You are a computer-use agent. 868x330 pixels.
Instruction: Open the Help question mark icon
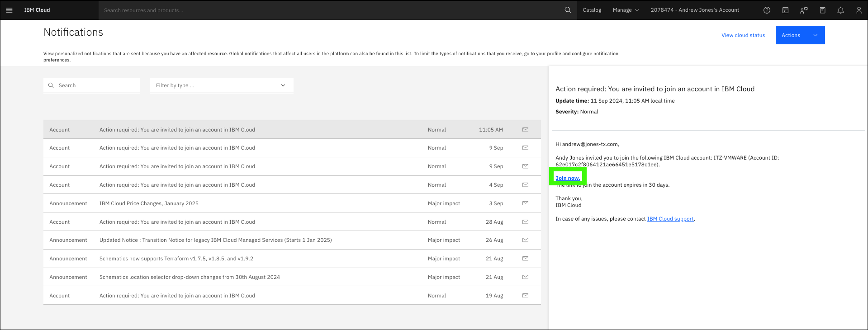click(x=767, y=10)
